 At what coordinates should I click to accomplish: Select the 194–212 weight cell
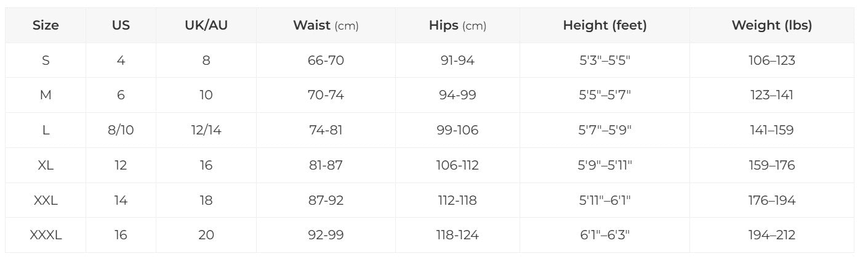771,235
